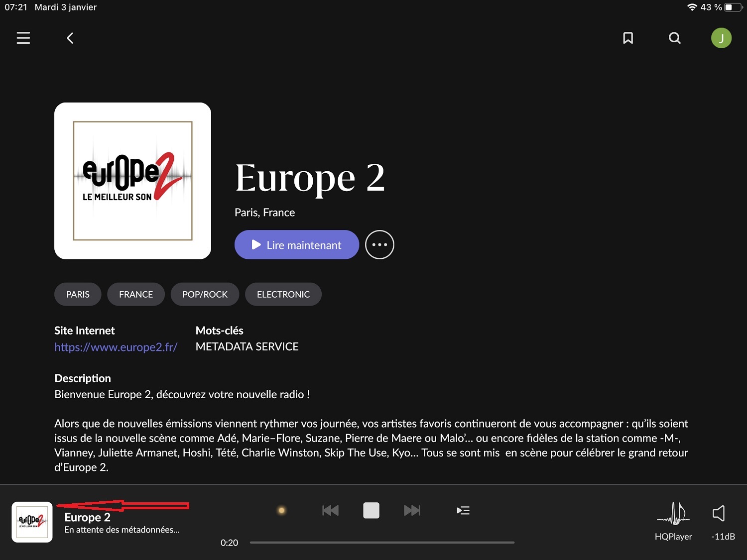The height and width of the screenshot is (560, 747).
Task: Open the bookmarks icon
Action: (628, 38)
